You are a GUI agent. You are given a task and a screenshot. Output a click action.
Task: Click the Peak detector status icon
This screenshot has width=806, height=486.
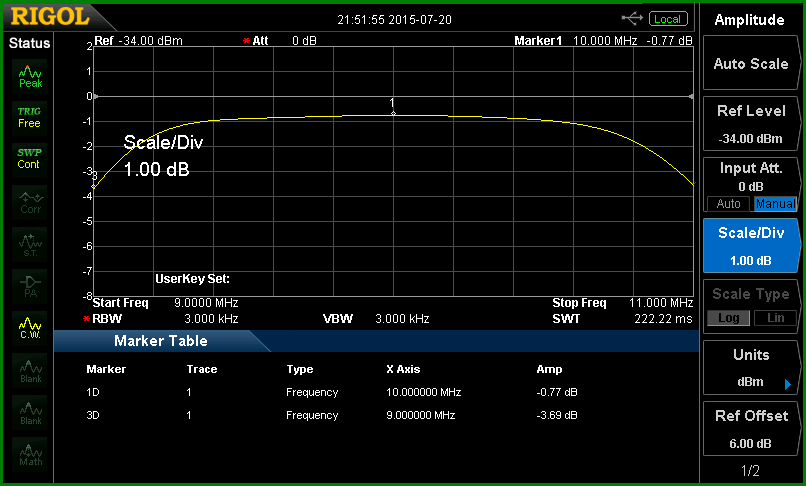[30, 76]
